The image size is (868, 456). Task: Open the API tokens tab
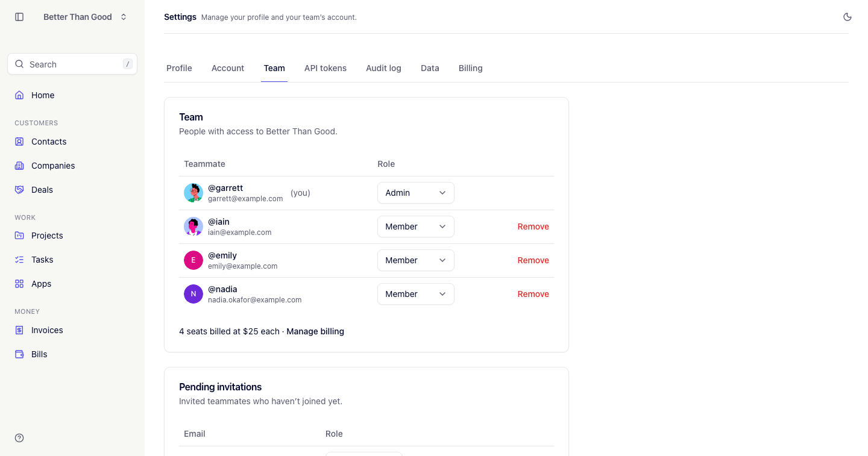click(x=325, y=68)
